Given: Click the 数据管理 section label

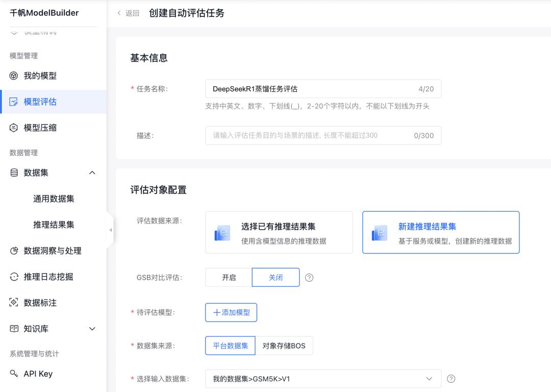Looking at the screenshot, I should click(23, 153).
